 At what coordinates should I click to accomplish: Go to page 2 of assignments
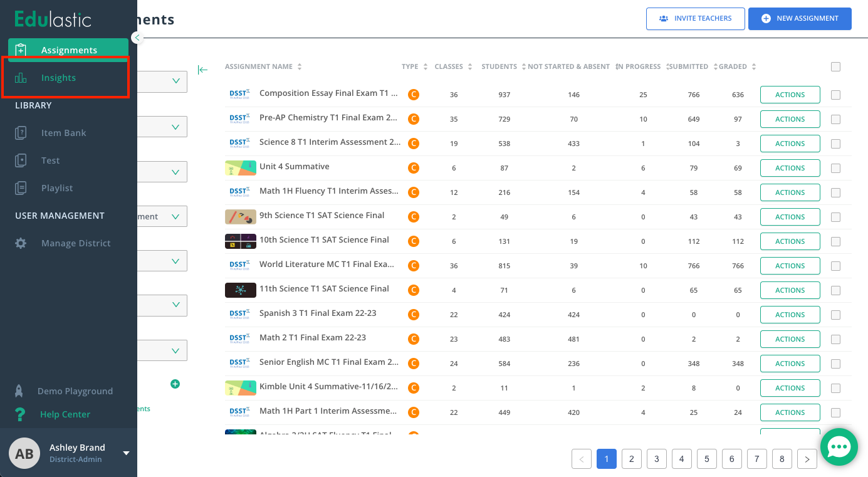click(x=632, y=459)
